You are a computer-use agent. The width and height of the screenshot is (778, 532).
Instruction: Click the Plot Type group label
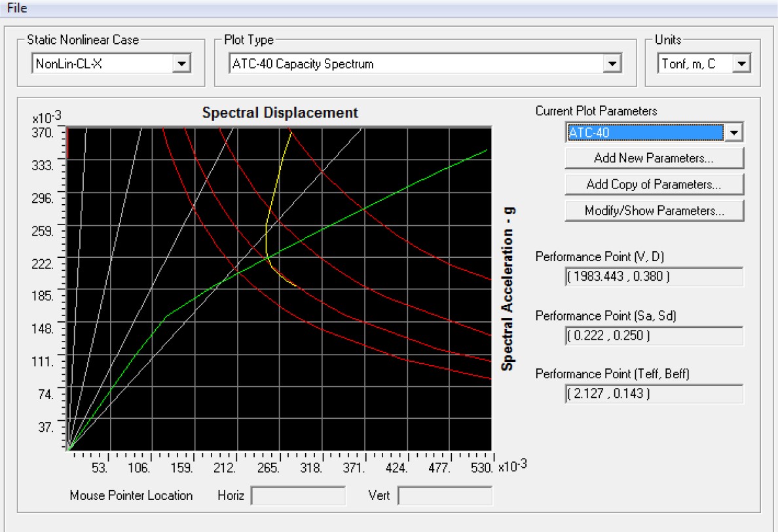(x=249, y=40)
